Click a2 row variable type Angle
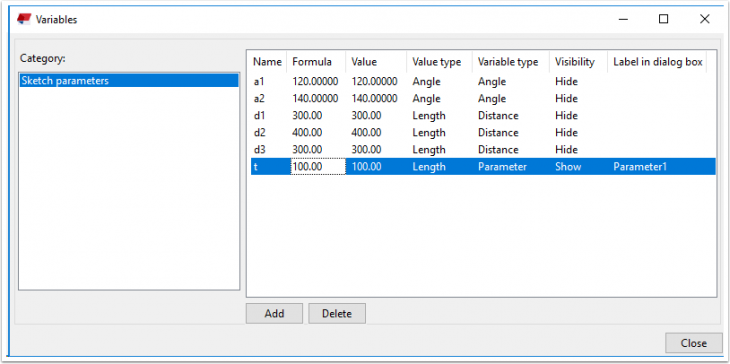Image resolution: width=730 pixels, height=364 pixels. click(x=492, y=99)
